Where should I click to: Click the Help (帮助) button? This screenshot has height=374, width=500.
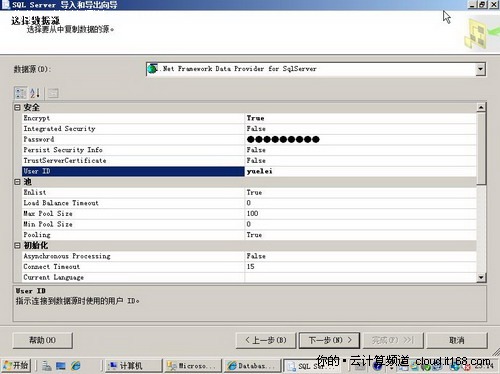(x=42, y=340)
